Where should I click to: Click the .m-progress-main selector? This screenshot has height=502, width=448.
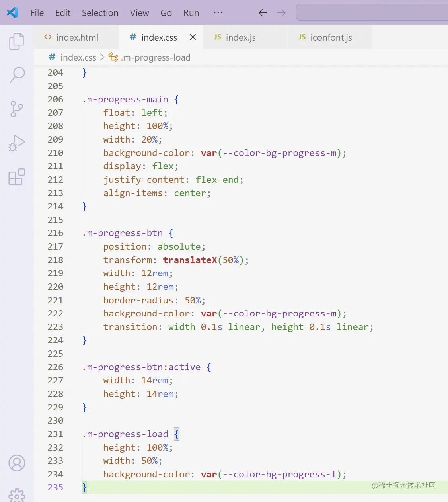click(x=125, y=99)
